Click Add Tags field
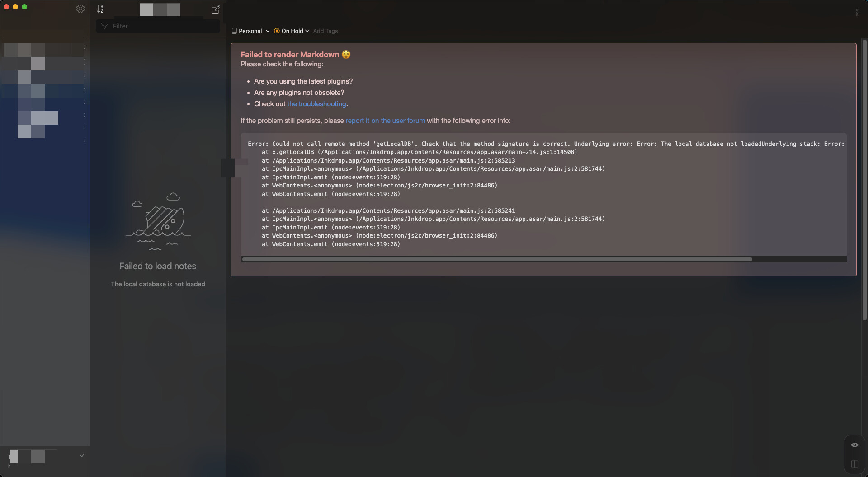The width and height of the screenshot is (868, 477). pyautogui.click(x=325, y=31)
